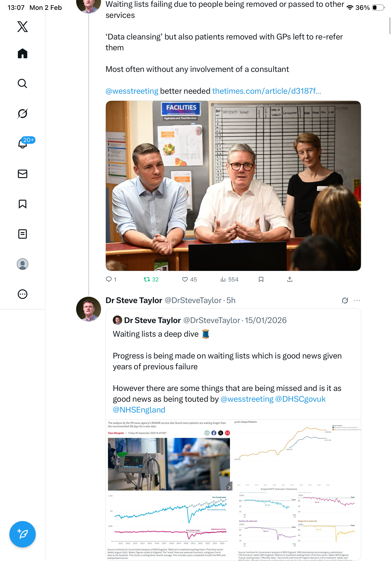
Task: Open the three-dot menu on Dr Steve Taylor post
Action: pyautogui.click(x=357, y=300)
